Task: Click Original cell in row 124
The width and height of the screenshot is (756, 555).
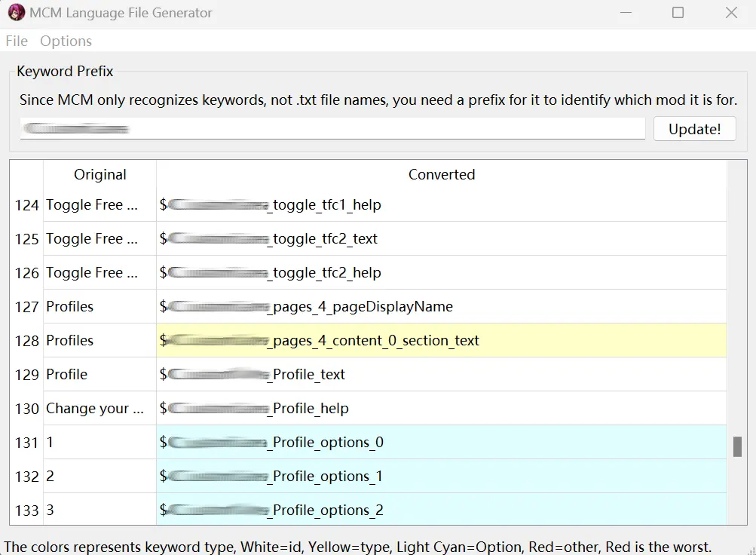Action: pos(99,205)
